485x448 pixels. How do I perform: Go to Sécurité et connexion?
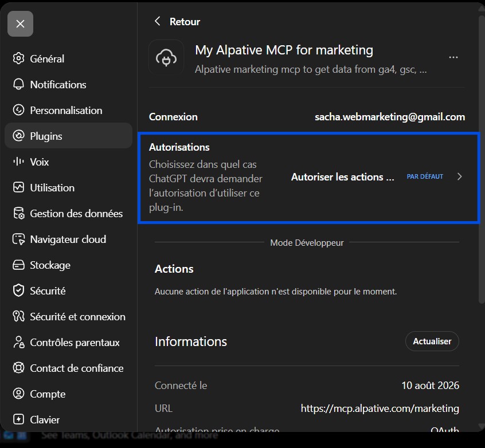(68, 317)
